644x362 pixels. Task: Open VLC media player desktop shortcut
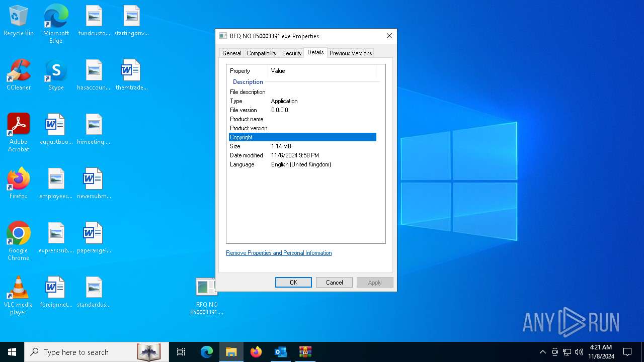19,296
